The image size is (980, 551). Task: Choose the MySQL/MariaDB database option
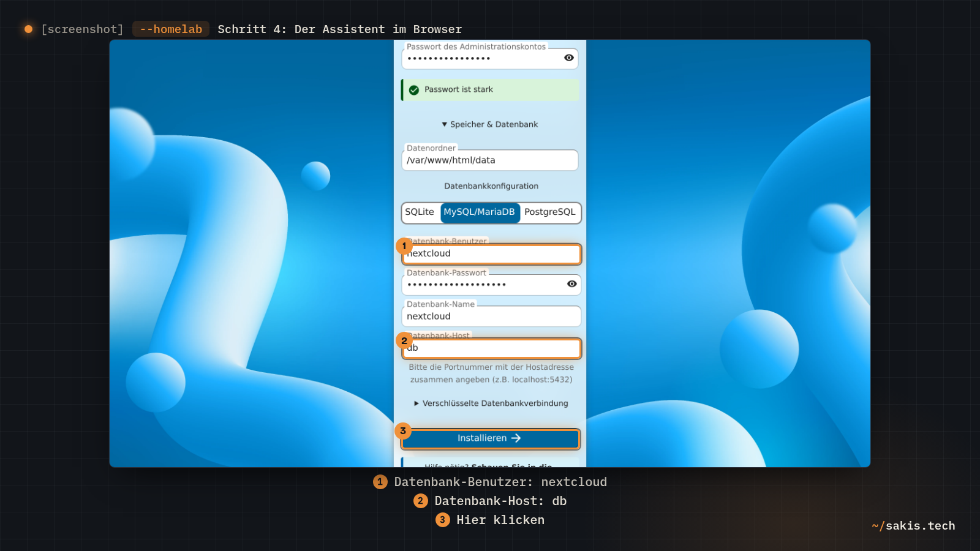pyautogui.click(x=480, y=212)
